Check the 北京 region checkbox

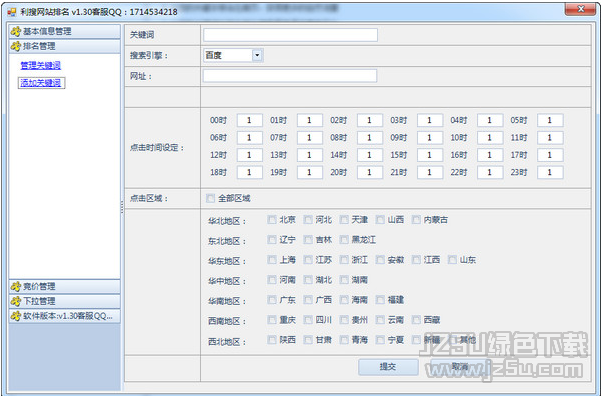[271, 220]
